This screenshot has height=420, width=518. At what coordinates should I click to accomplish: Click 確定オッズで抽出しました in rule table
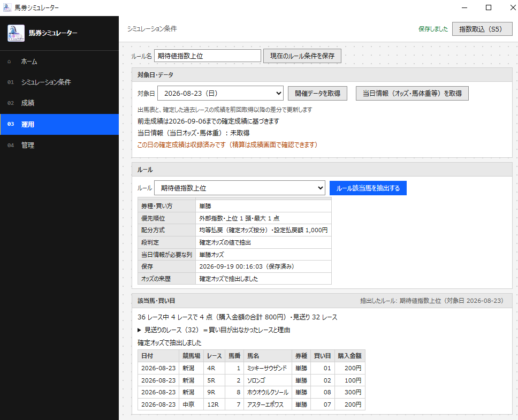263,279
